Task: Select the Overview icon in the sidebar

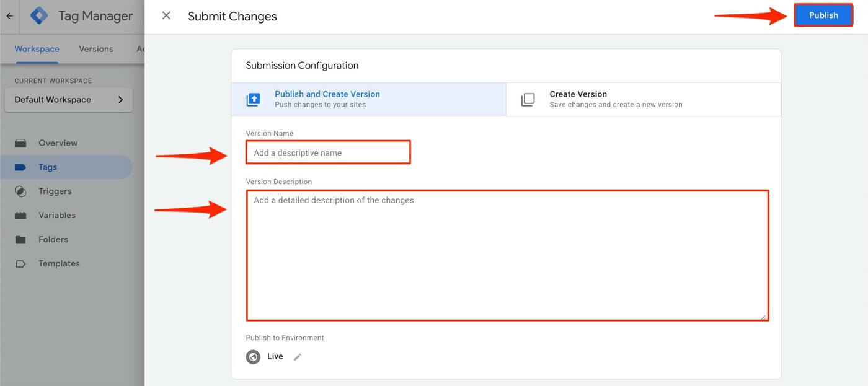Action: (x=22, y=143)
